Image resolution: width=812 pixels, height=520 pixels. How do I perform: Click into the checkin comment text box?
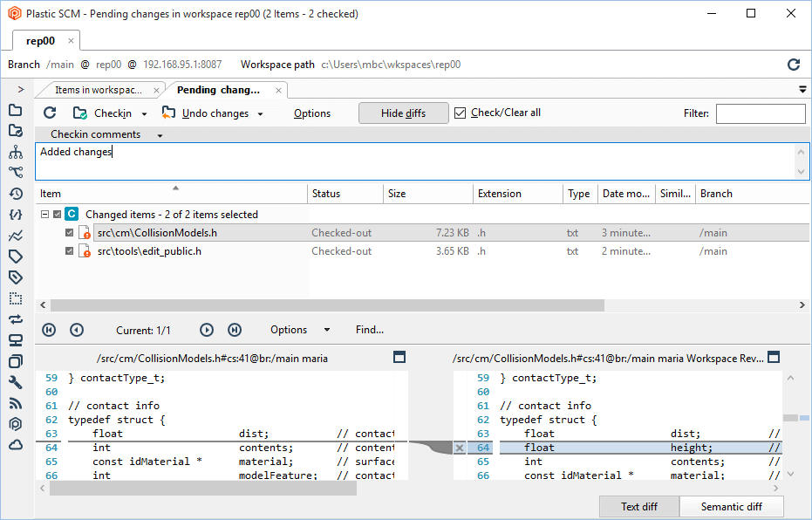416,161
